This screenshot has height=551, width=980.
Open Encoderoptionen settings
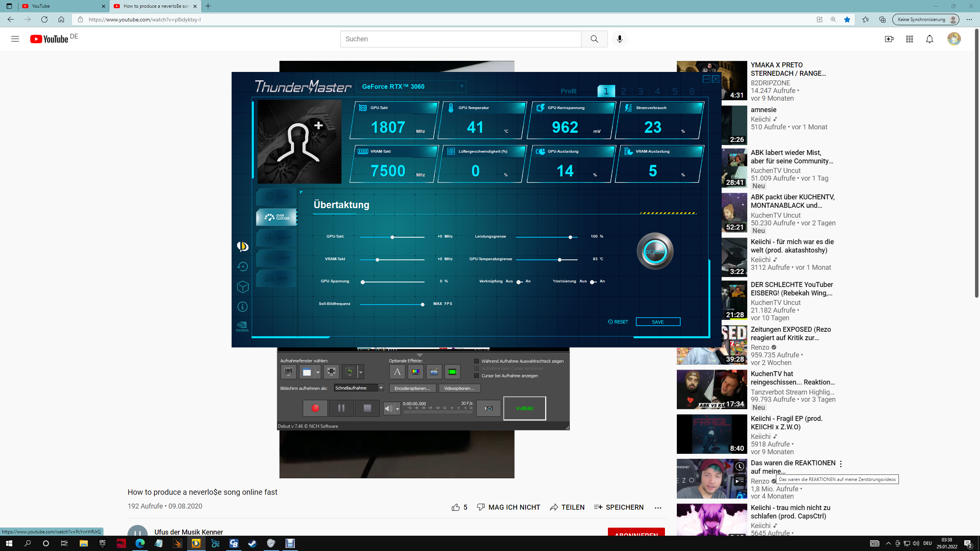tap(412, 388)
